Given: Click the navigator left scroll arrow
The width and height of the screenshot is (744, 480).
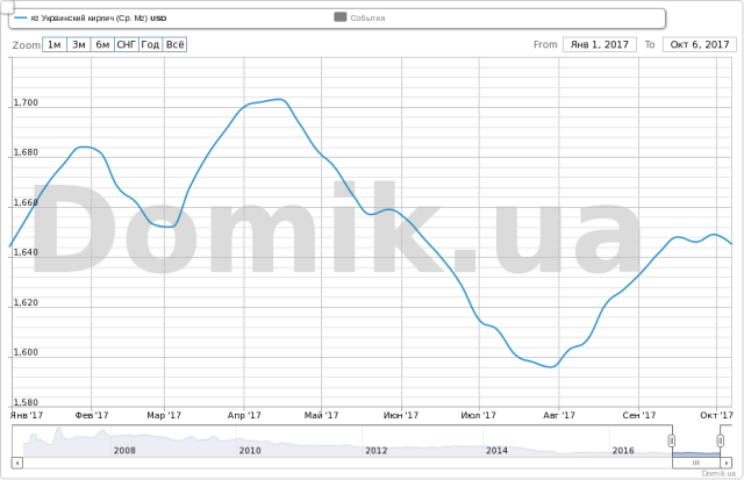Looking at the screenshot, I should coord(17,462).
